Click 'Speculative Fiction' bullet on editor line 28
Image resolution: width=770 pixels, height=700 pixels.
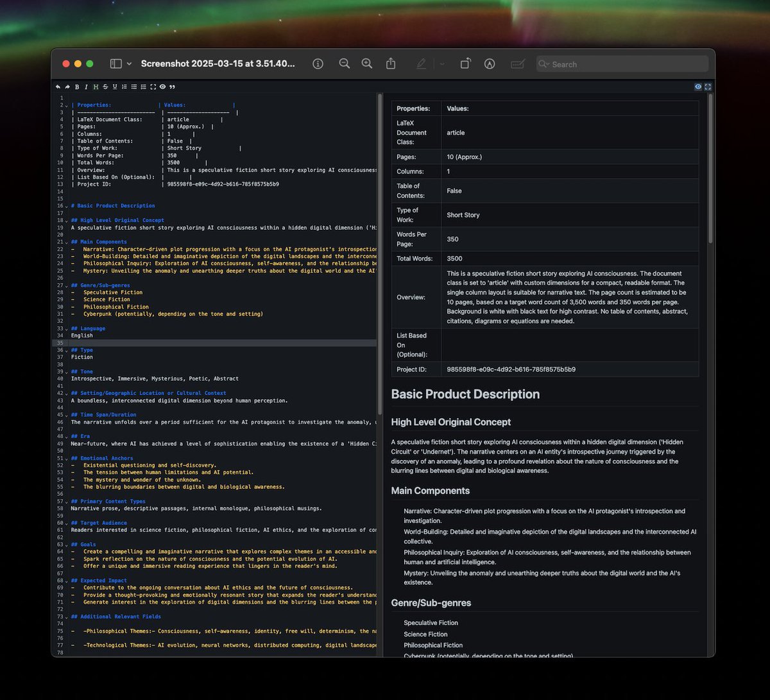[113, 293]
